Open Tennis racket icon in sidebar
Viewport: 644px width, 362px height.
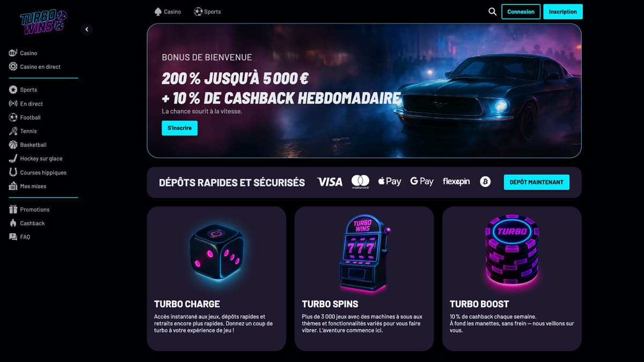[x=13, y=131]
